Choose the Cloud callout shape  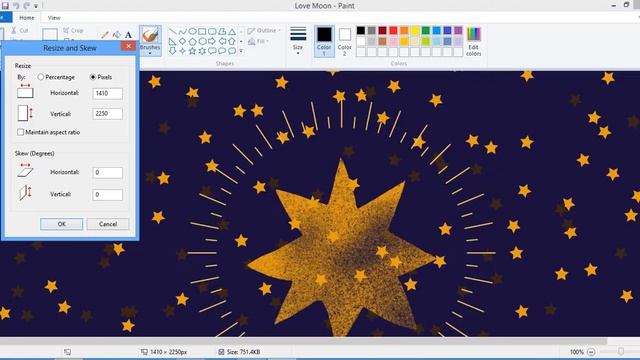pyautogui.click(x=231, y=51)
